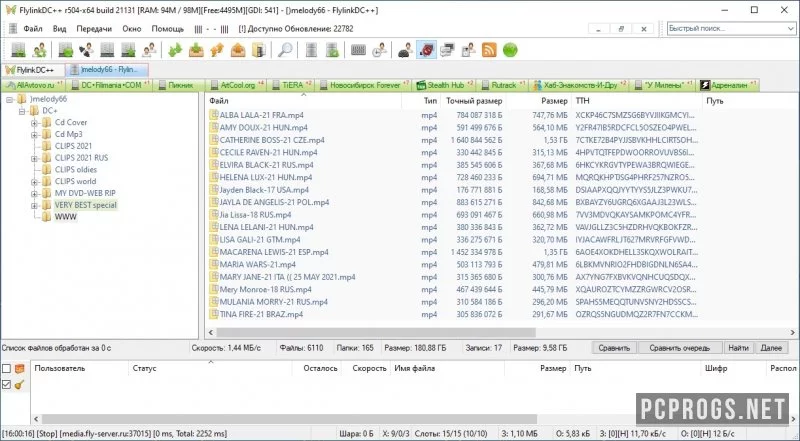Switch to the Новосибирск Forever hub tab
The image size is (800, 441).
click(x=364, y=85)
